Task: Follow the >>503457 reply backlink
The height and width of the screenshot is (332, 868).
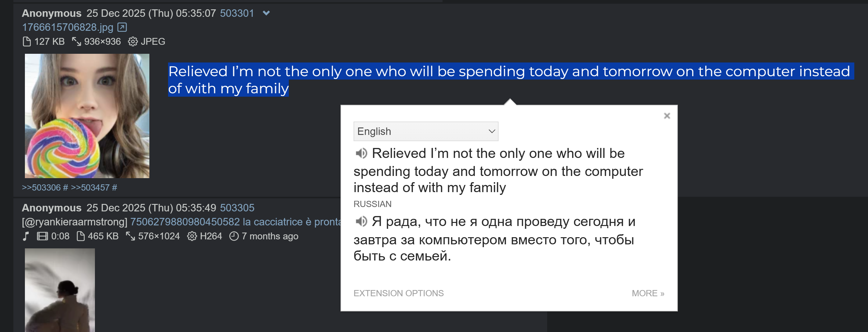Action: (x=90, y=187)
